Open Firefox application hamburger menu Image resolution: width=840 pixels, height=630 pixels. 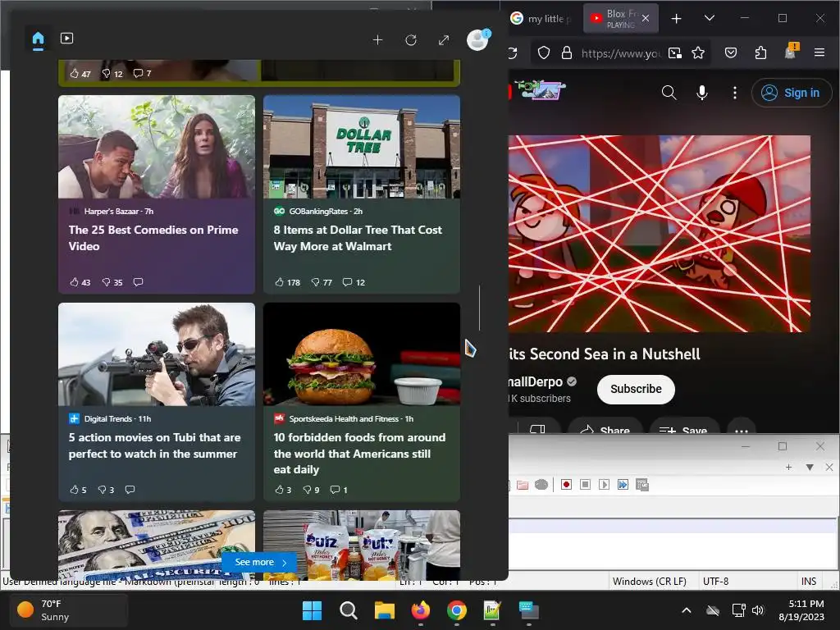(x=819, y=52)
